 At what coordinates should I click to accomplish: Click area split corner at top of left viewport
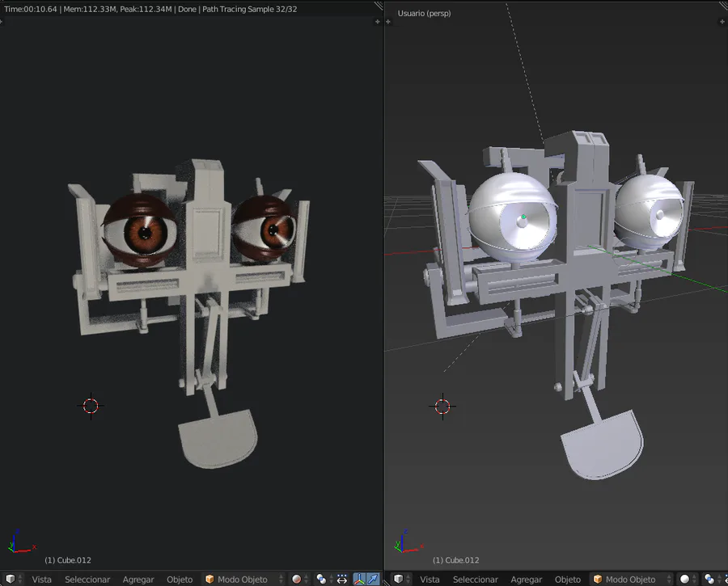(379, 6)
